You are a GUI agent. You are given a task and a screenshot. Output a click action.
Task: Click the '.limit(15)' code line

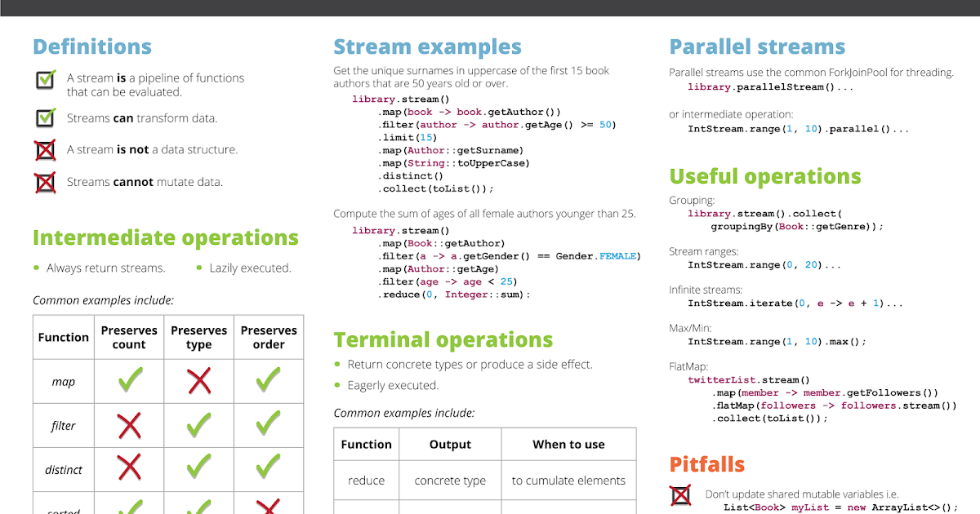(409, 138)
